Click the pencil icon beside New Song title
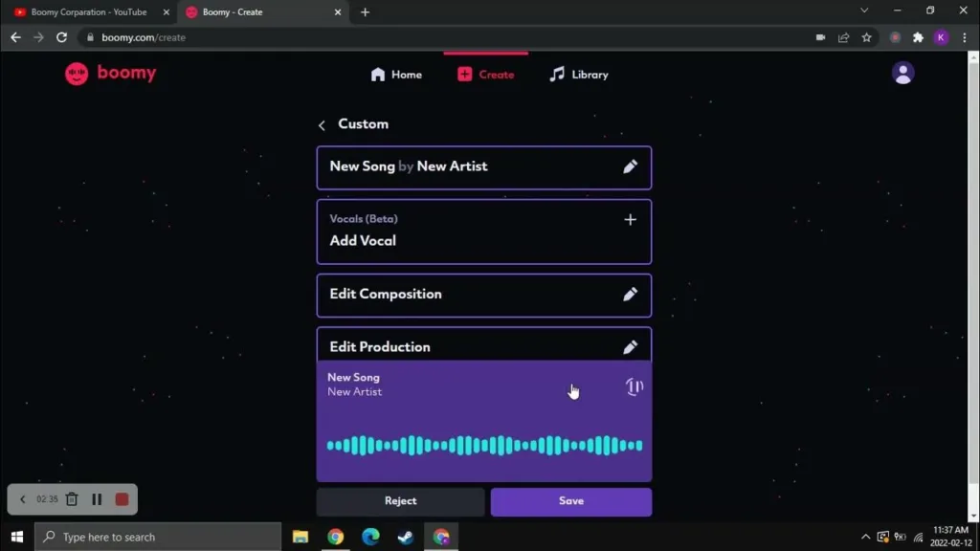The image size is (980, 551). click(630, 166)
